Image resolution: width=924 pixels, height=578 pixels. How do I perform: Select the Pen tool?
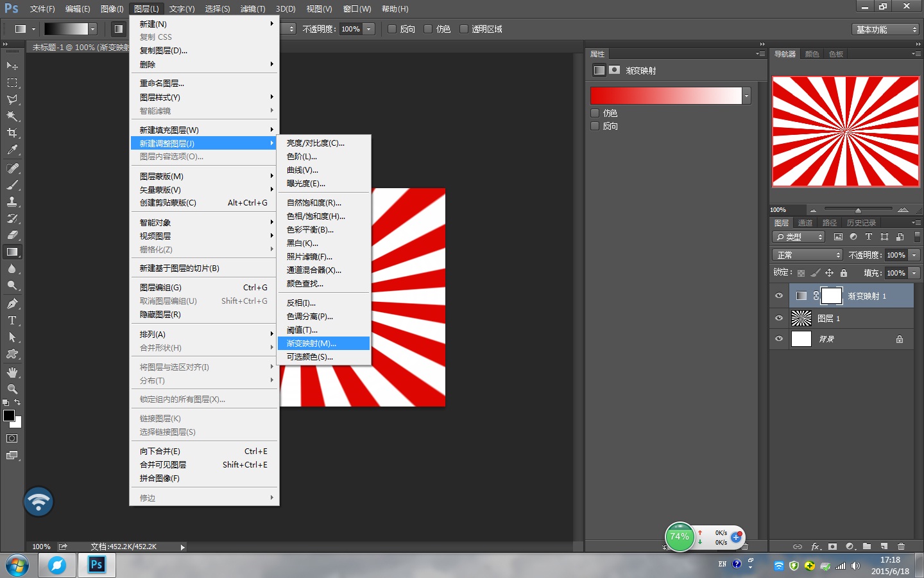[x=12, y=304]
